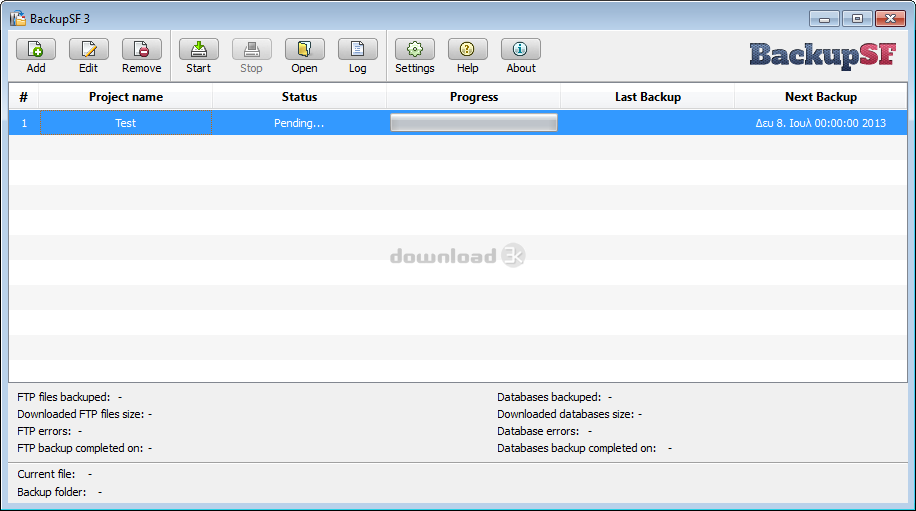Sort by Last Backup column header
916x511 pixels.
[x=647, y=97]
